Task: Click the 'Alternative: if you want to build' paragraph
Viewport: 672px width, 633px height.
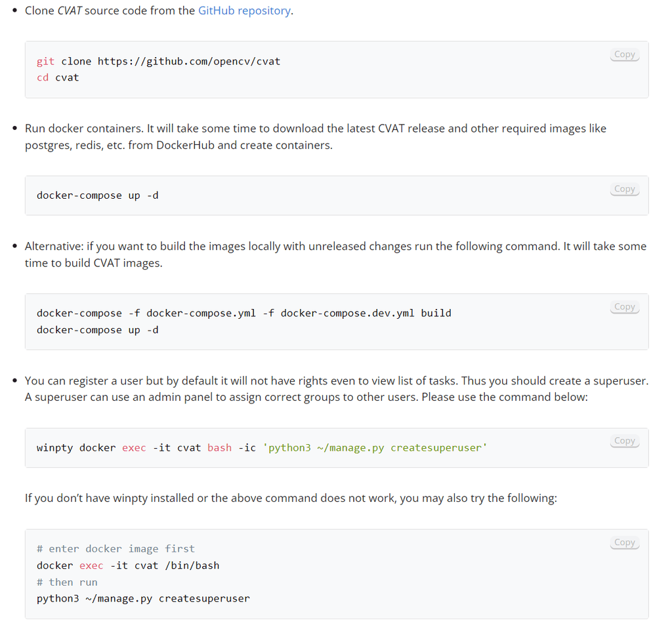Action: pyautogui.click(x=335, y=255)
